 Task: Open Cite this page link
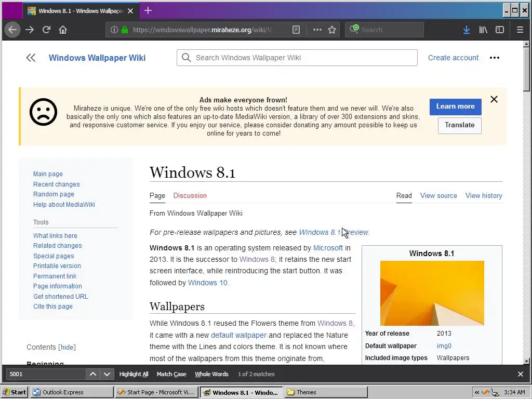(53, 307)
